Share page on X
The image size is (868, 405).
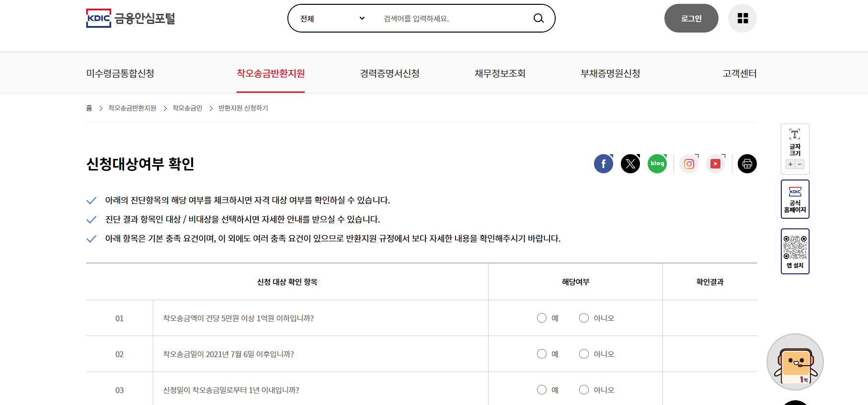(x=630, y=164)
